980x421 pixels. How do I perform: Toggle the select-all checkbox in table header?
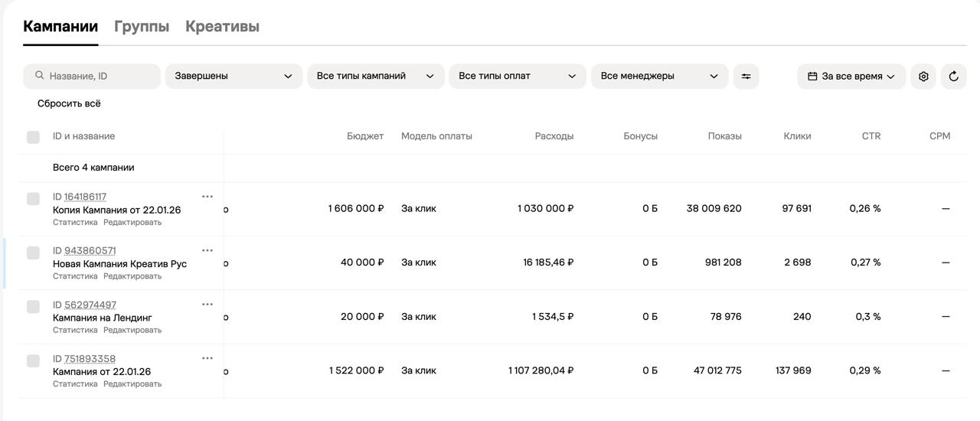pyautogui.click(x=33, y=137)
